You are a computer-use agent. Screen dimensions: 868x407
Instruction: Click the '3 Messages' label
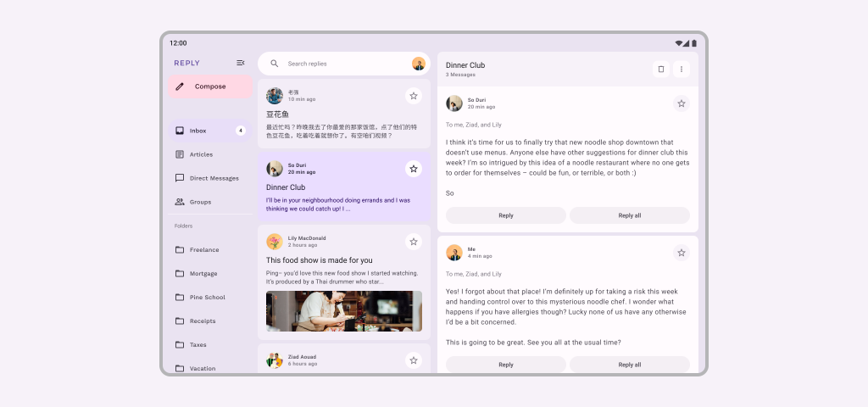coord(460,75)
